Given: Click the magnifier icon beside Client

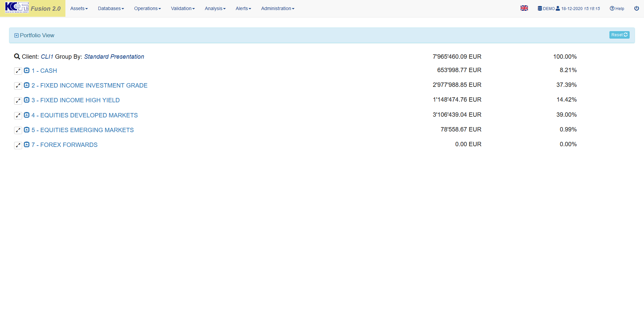Looking at the screenshot, I should (x=17, y=57).
